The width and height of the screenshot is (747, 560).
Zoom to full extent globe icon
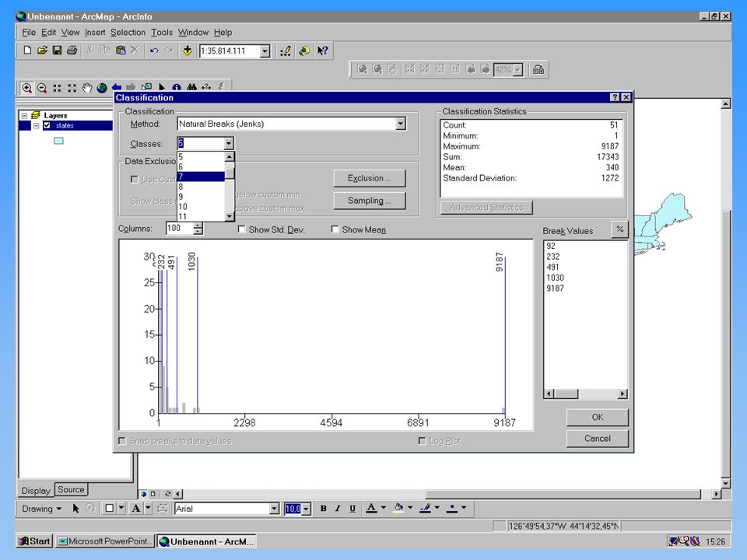[x=101, y=88]
